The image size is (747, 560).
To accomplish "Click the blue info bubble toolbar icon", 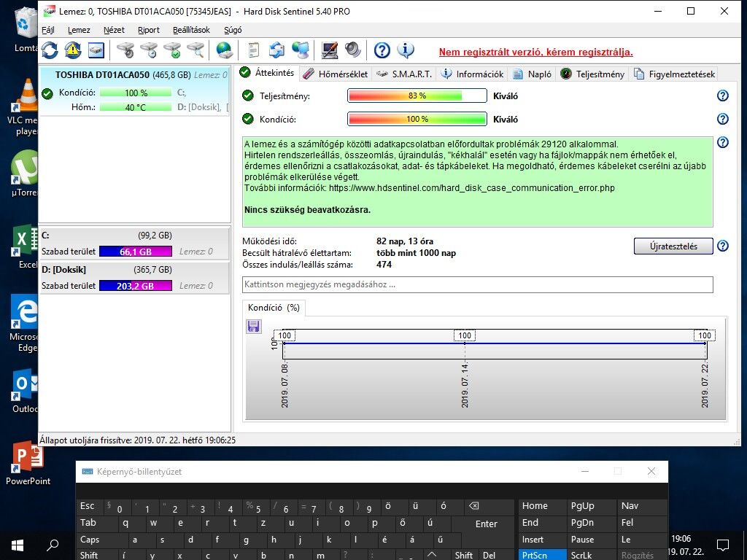I will click(406, 50).
